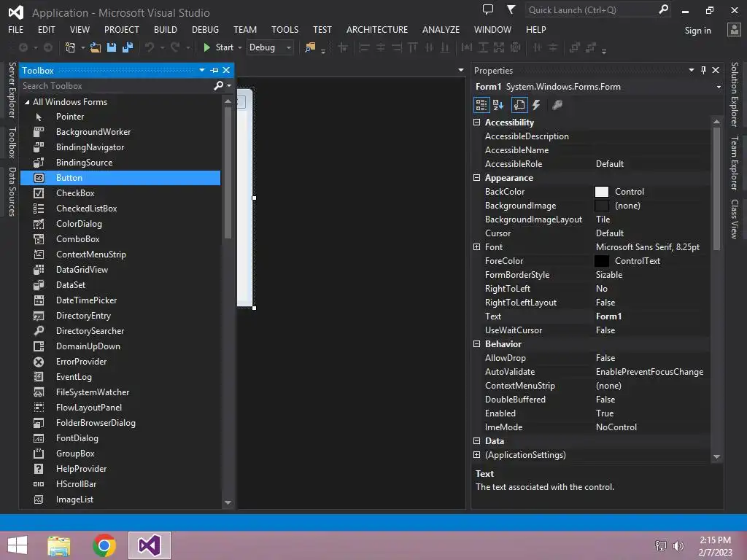
Task: Open Chrome from the taskbar
Action: pos(104,545)
